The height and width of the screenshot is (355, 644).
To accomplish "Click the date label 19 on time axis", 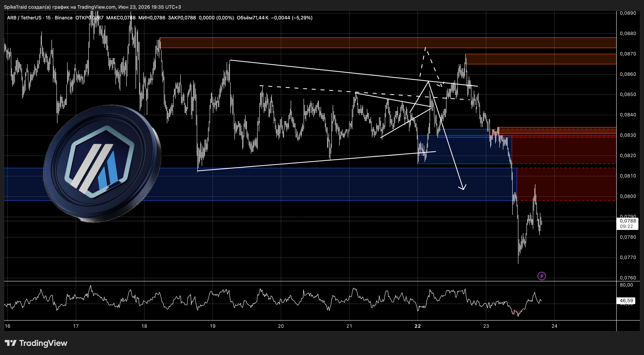I will pyautogui.click(x=212, y=326).
